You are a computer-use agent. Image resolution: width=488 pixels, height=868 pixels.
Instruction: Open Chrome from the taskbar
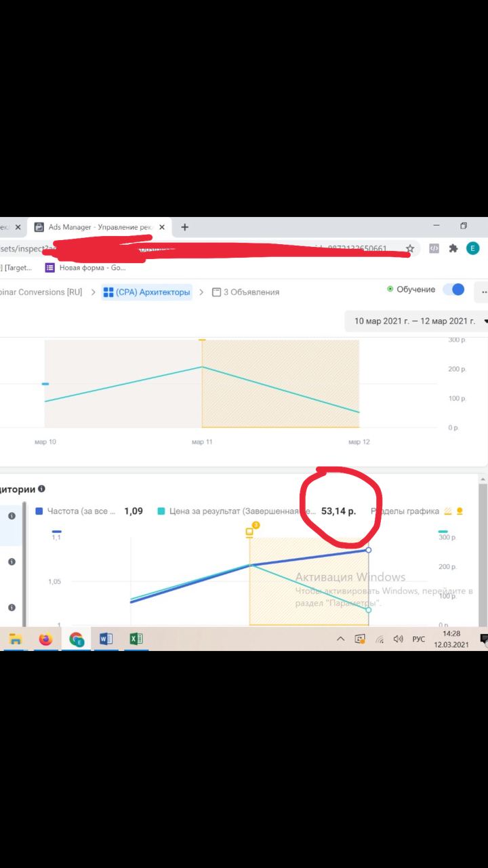[76, 639]
